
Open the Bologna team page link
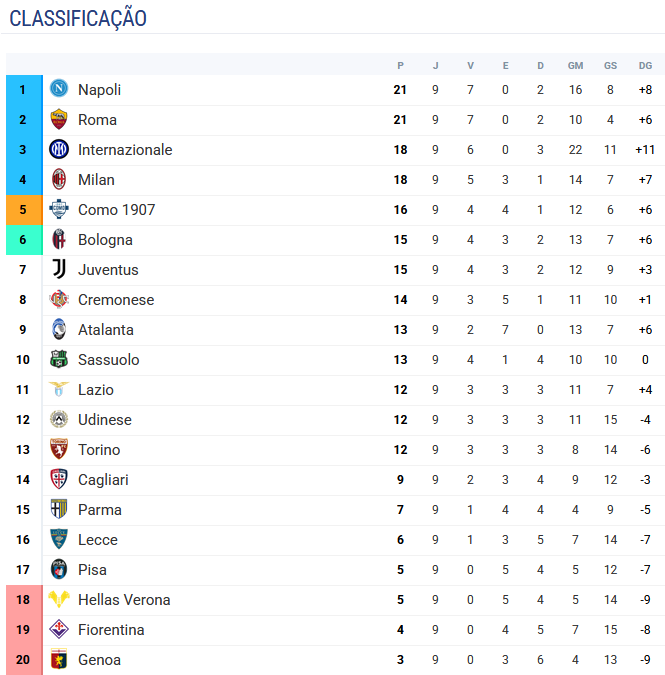(105, 240)
